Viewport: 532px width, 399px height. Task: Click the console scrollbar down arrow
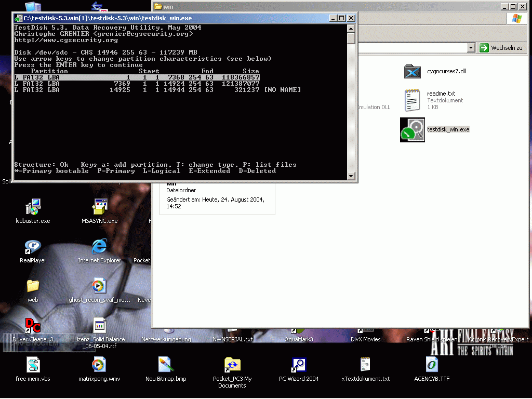coord(351,176)
